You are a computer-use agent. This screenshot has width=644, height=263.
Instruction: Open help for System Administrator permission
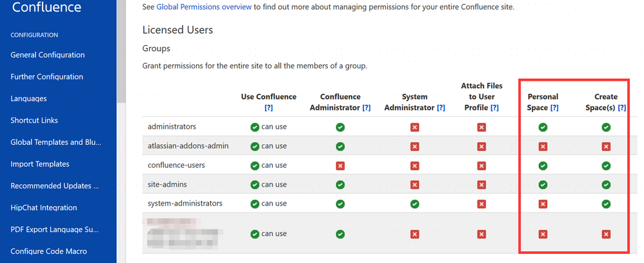441,107
